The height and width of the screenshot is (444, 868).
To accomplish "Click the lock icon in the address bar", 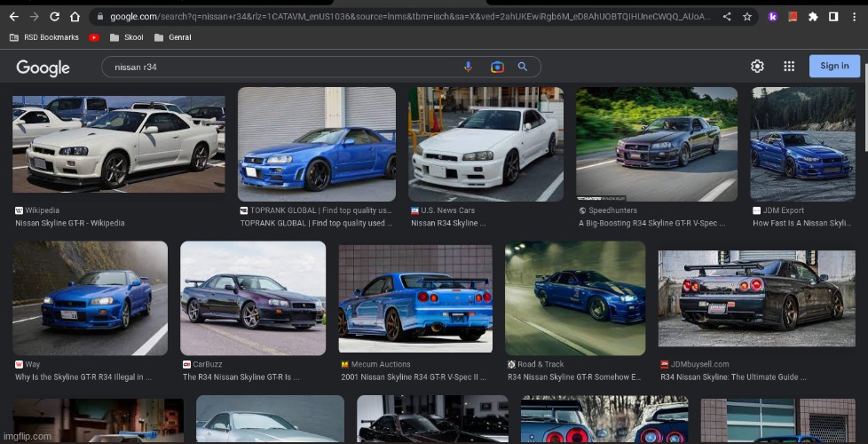I will click(x=100, y=17).
